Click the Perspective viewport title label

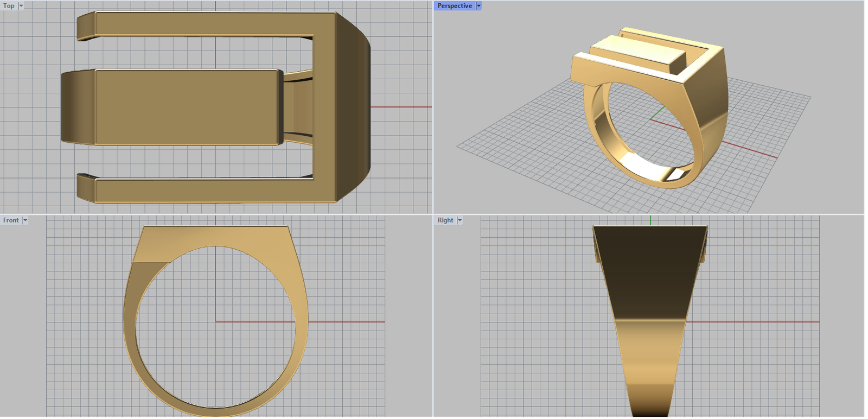pyautogui.click(x=455, y=6)
